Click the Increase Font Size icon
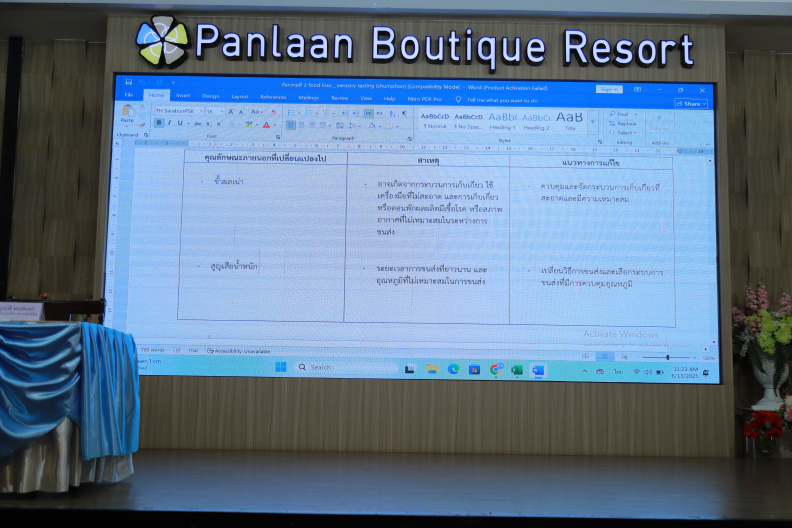The height and width of the screenshot is (528, 792). [x=231, y=112]
